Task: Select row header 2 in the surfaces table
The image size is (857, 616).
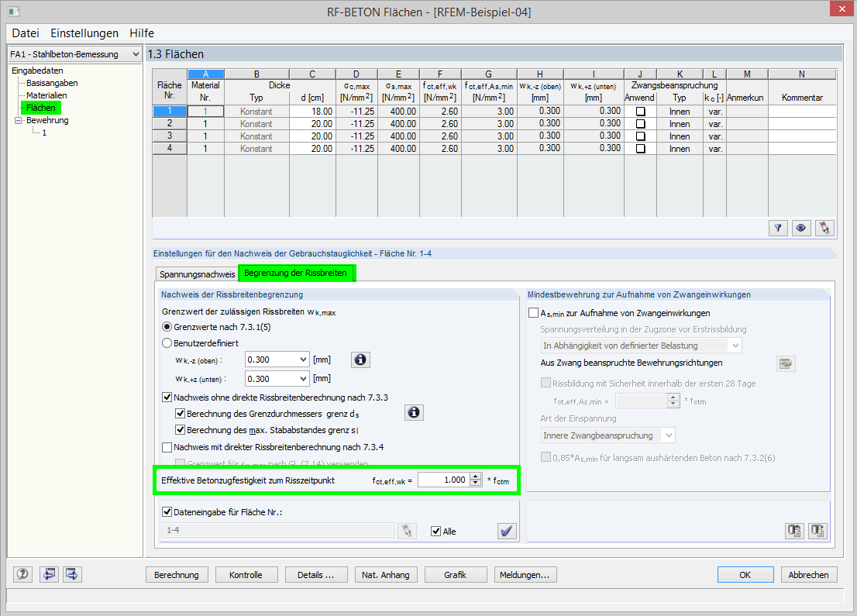Action: click(170, 123)
